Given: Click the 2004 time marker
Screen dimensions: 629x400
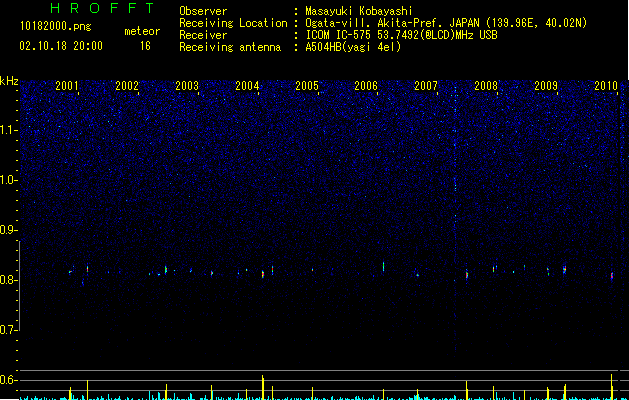Looking at the screenshot, I should (247, 85).
